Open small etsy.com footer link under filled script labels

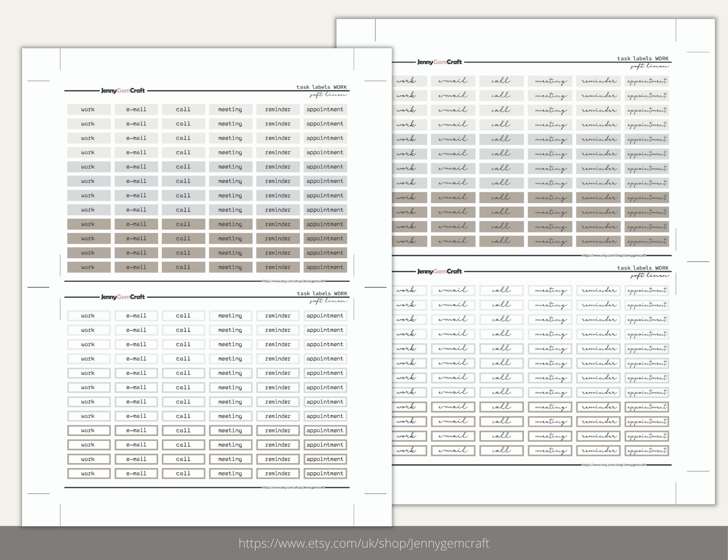pyautogui.click(x=614, y=255)
